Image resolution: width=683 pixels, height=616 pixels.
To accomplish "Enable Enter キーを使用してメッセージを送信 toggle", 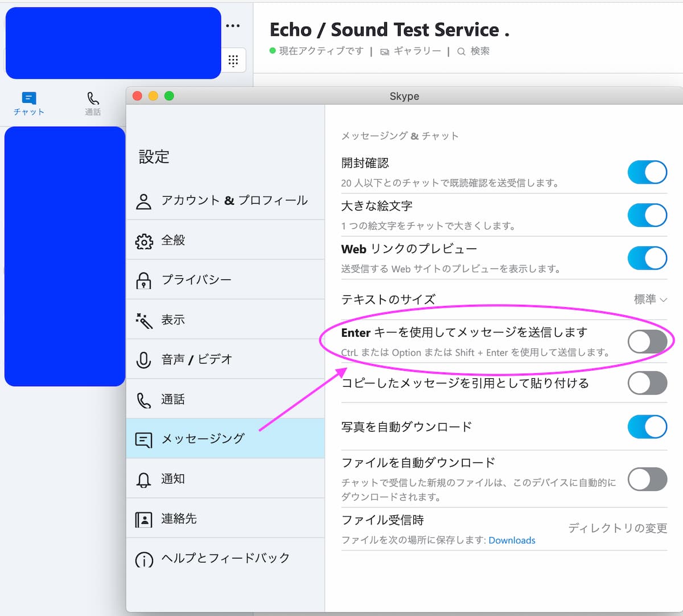I will click(647, 341).
